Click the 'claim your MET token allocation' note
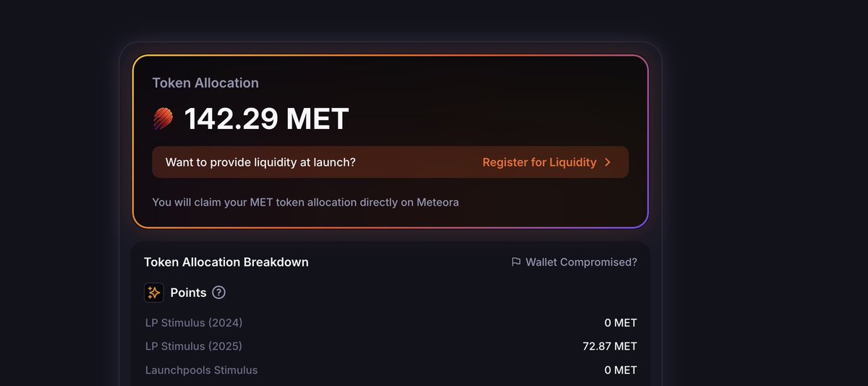Image resolution: width=868 pixels, height=386 pixels. point(305,202)
